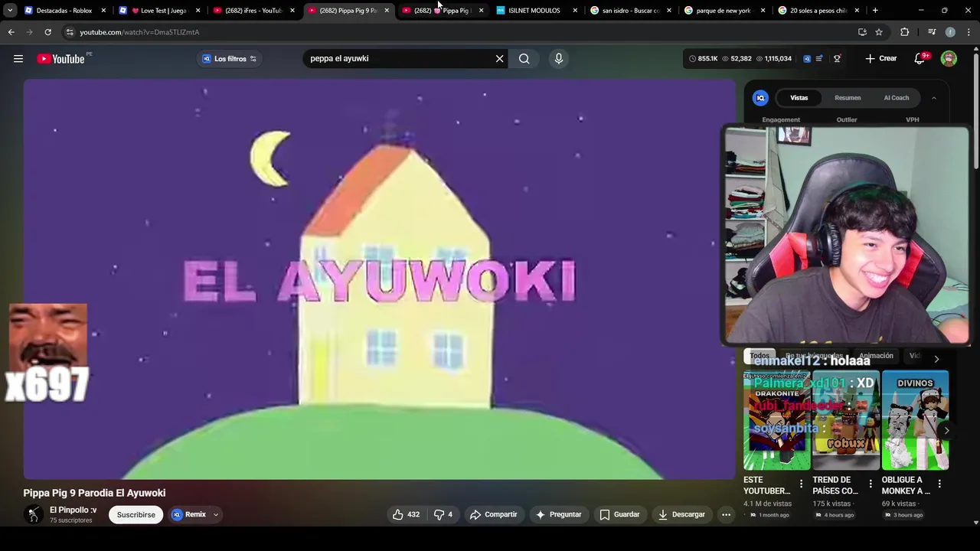Click the Remix button
Viewport: 980px width, 551px height.
pyautogui.click(x=188, y=515)
